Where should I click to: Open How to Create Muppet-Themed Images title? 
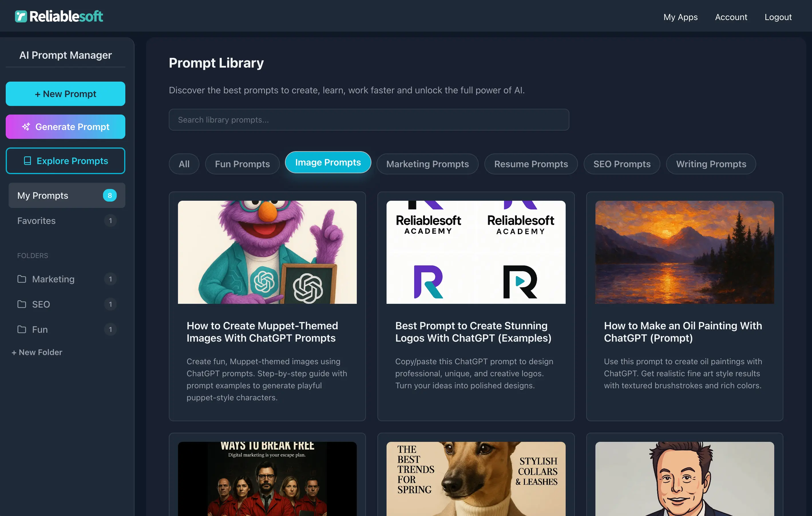(x=262, y=332)
